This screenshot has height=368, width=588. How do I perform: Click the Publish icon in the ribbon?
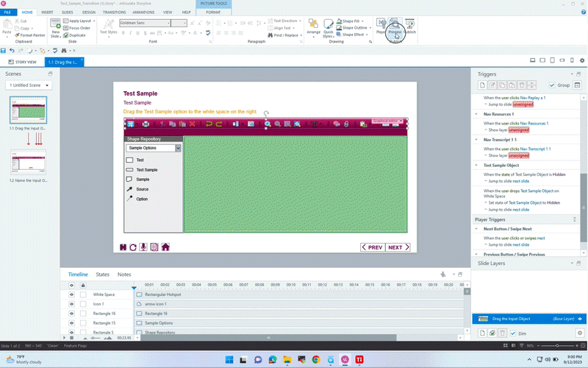coord(409,26)
